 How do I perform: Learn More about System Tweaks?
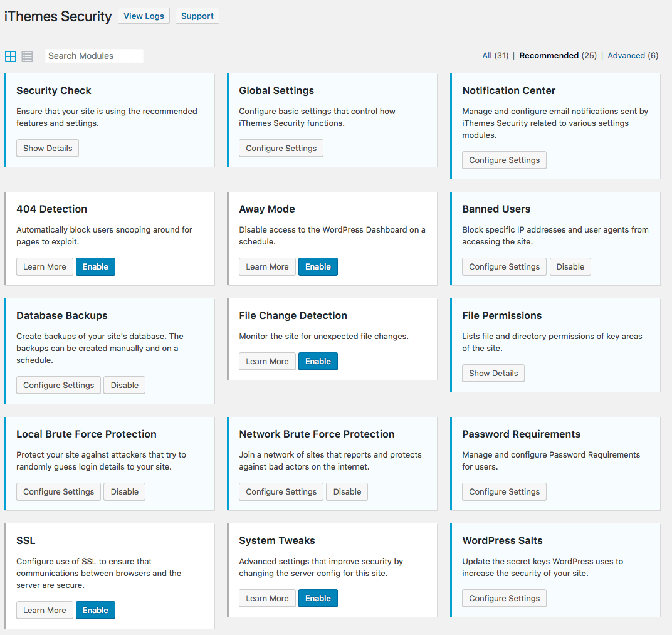click(267, 599)
